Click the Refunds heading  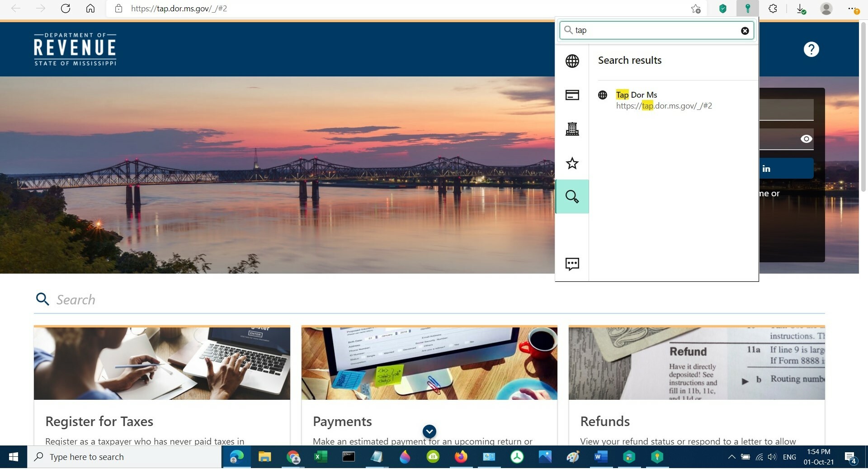[605, 422]
